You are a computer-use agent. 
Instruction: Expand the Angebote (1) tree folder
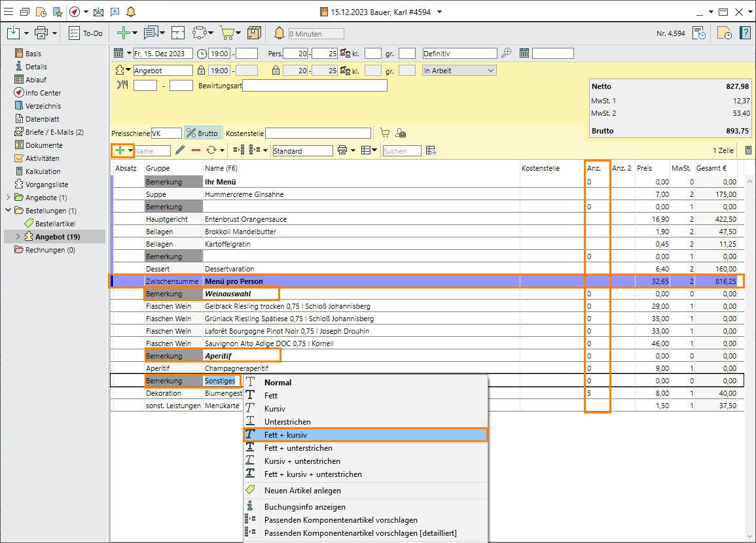[8, 198]
